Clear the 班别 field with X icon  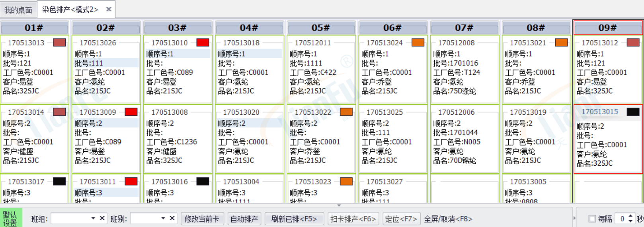[x=172, y=218]
